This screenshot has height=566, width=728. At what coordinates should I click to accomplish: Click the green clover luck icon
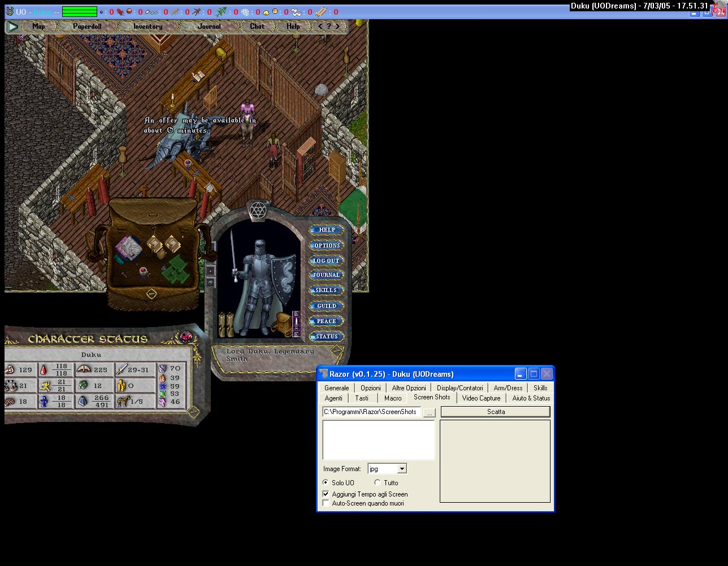(83, 385)
